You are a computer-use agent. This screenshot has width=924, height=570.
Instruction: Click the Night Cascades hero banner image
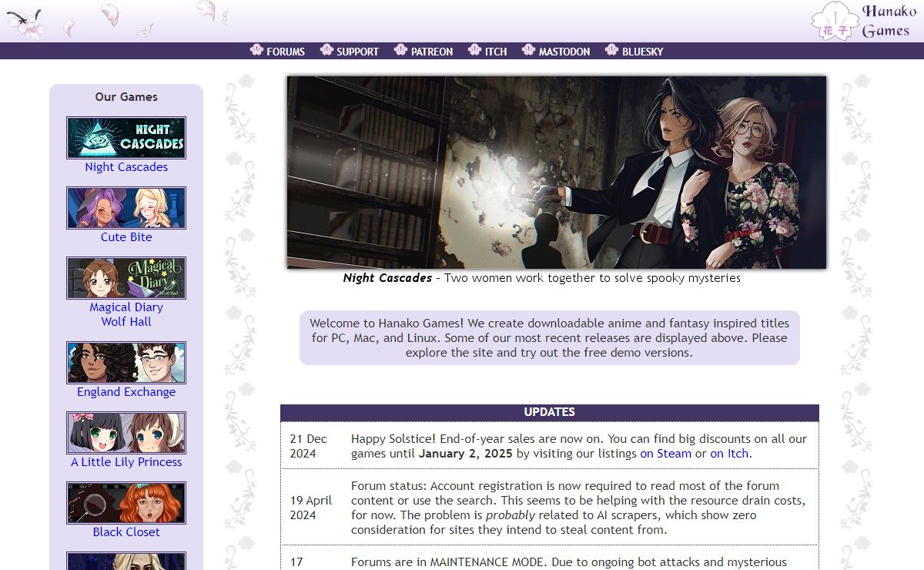(557, 172)
